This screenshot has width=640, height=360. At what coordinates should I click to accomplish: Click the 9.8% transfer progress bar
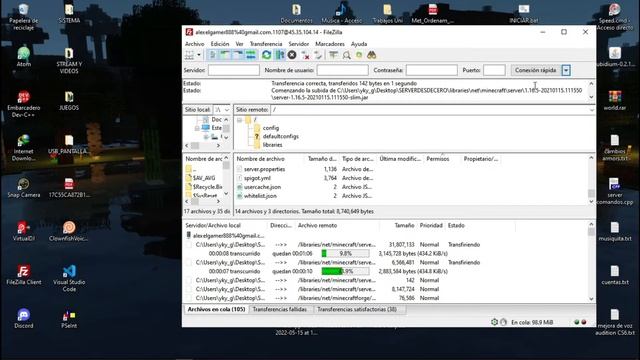click(345, 253)
